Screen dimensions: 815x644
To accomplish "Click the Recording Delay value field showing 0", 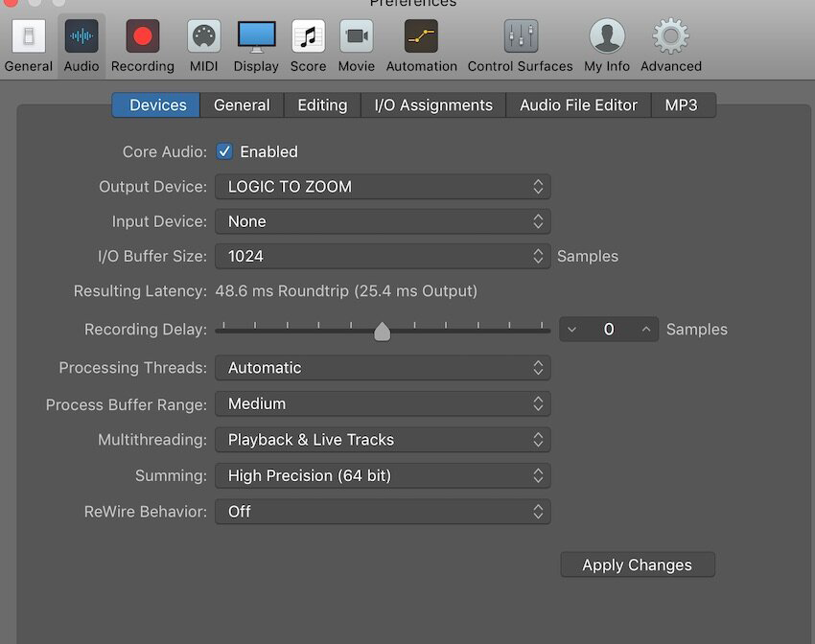I will (x=609, y=330).
